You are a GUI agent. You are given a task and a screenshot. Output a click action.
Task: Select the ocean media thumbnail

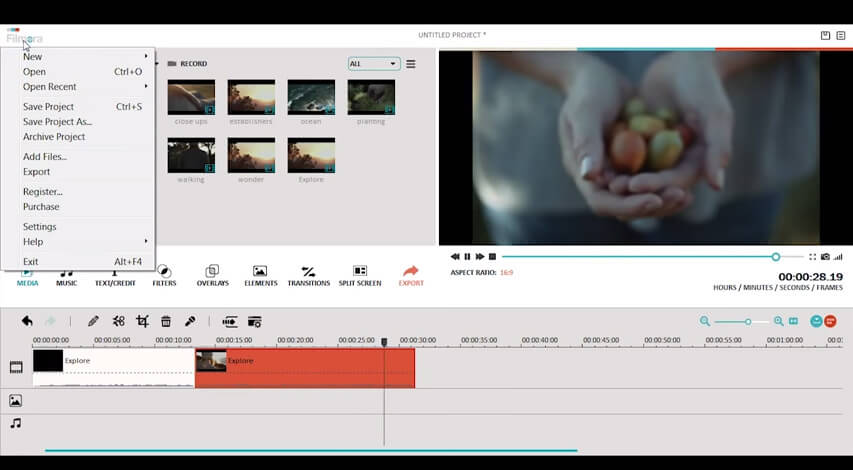point(311,97)
